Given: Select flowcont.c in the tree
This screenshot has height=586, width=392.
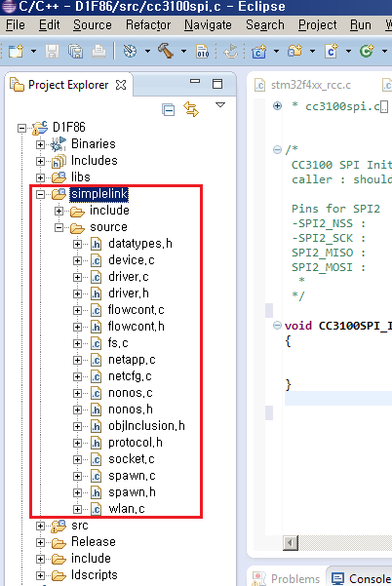Looking at the screenshot, I should click(x=136, y=310).
